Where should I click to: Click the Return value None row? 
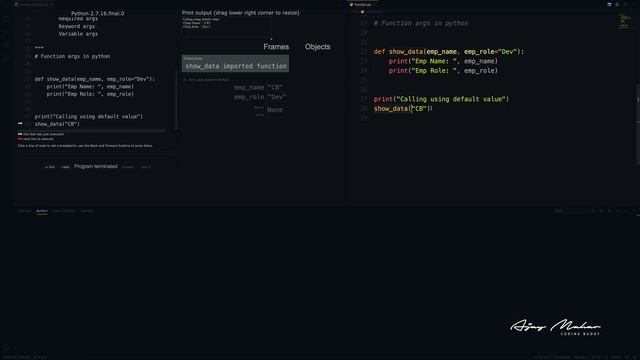point(269,110)
